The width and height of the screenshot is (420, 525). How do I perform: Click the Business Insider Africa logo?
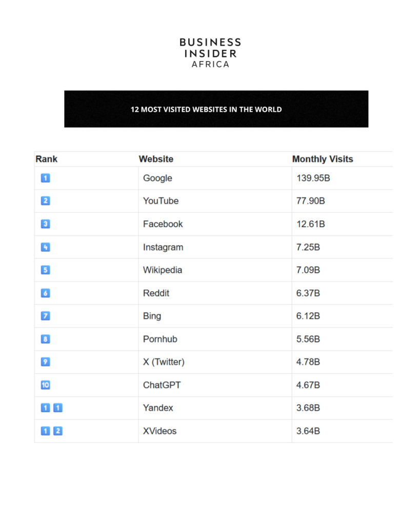(210, 53)
